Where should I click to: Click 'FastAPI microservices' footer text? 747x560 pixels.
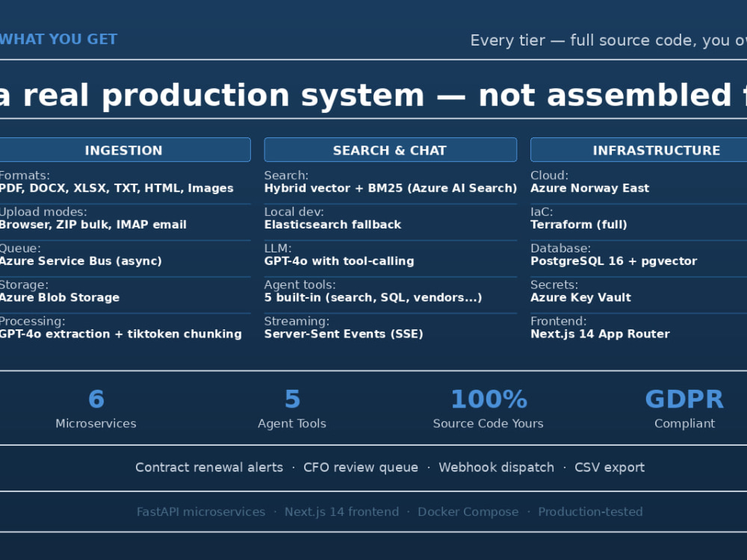point(201,511)
